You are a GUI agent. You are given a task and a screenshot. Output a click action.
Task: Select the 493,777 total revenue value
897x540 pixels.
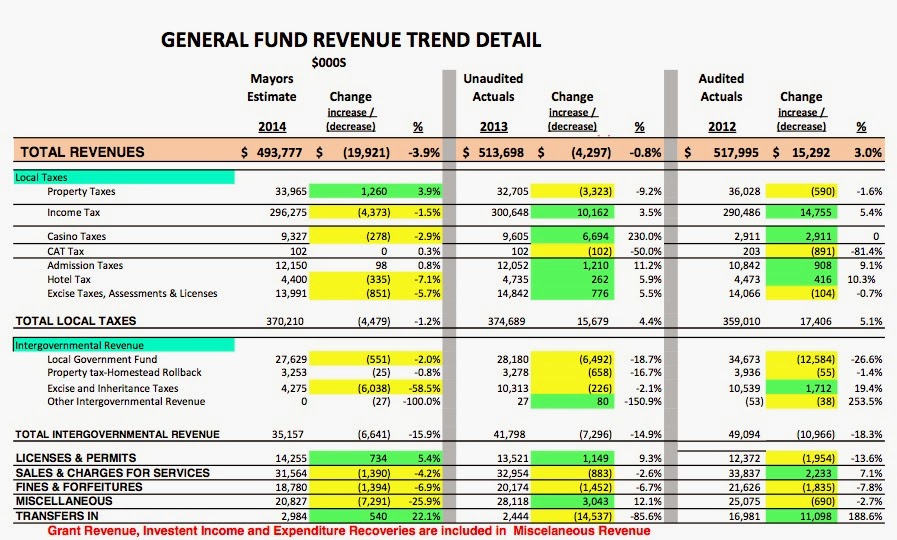[279, 153]
